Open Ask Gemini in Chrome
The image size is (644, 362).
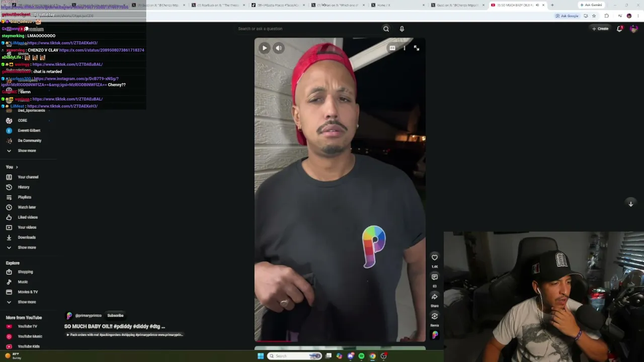click(x=591, y=5)
